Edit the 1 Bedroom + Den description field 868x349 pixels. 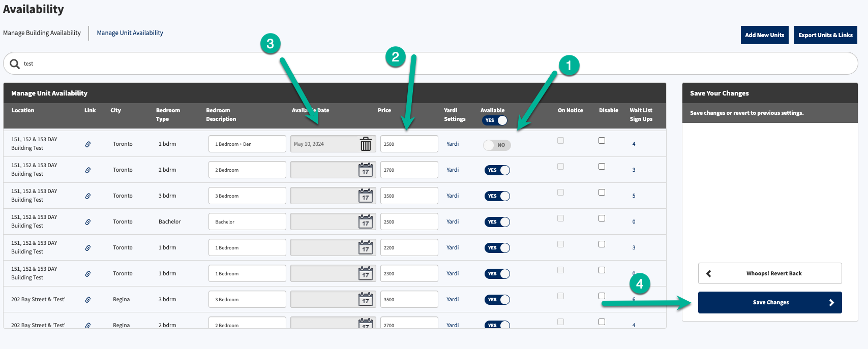tap(247, 144)
